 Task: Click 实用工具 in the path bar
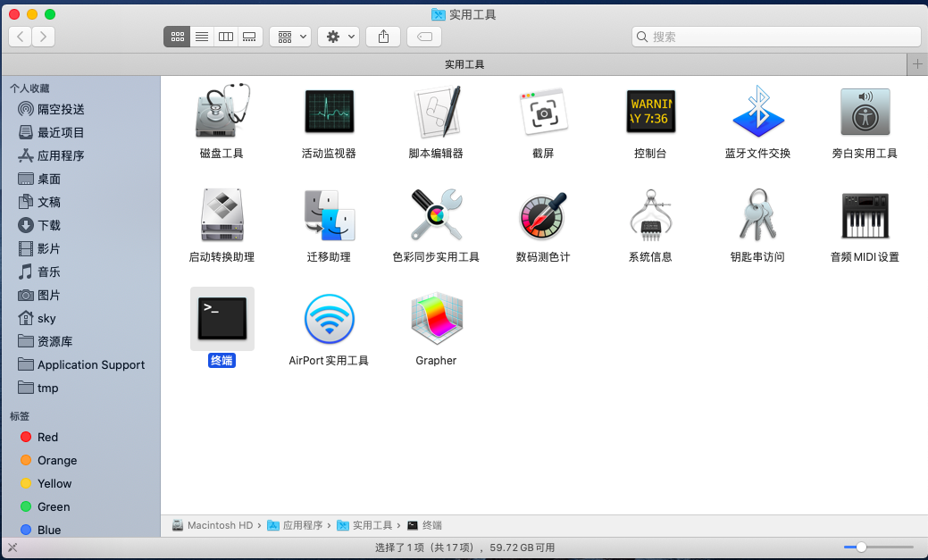pos(364,525)
